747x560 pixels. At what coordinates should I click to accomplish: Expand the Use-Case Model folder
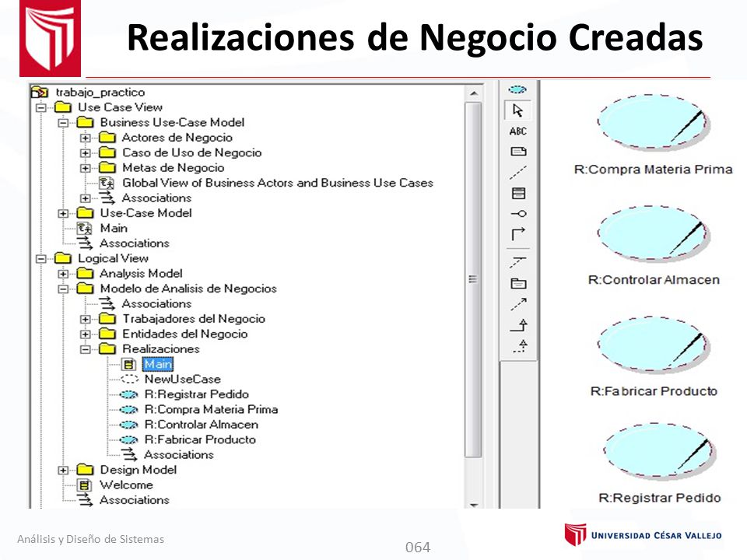63,213
